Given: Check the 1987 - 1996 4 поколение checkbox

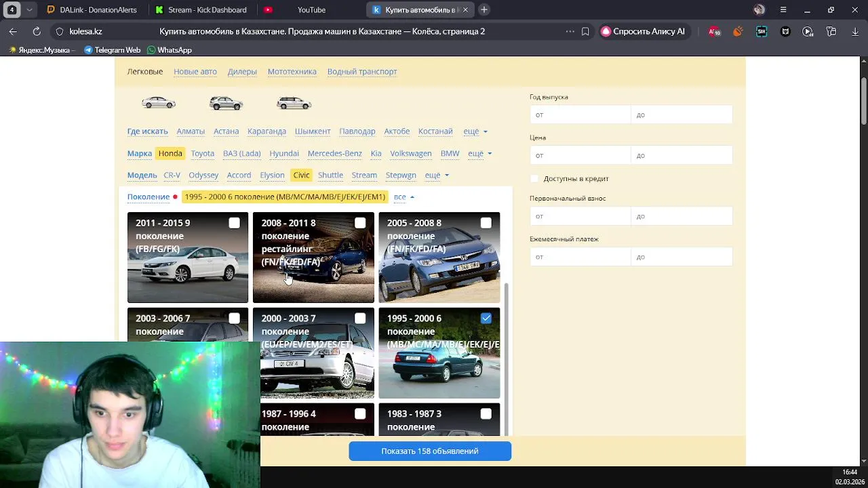Looking at the screenshot, I should [360, 413].
